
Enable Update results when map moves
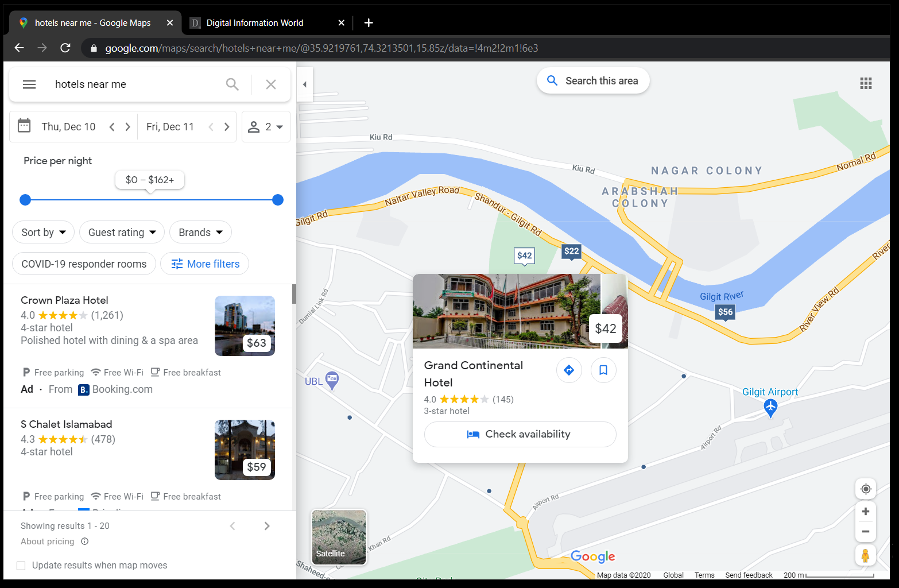point(21,565)
